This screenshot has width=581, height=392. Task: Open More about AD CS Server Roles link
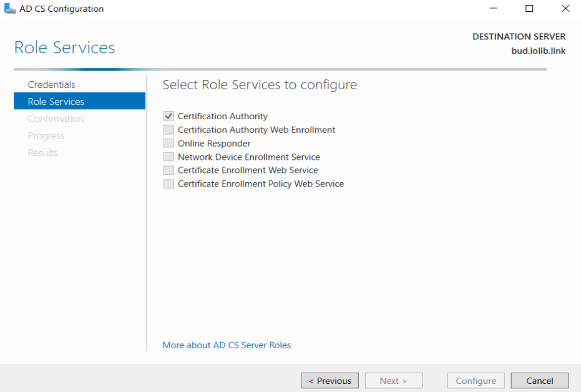[x=227, y=345]
